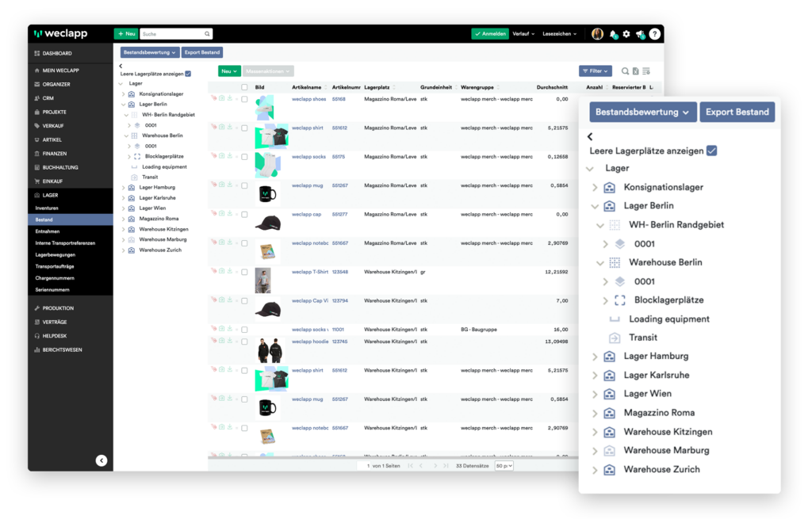The width and height of the screenshot is (812, 519).
Task: Click the weclapp logo
Action: pos(60,33)
